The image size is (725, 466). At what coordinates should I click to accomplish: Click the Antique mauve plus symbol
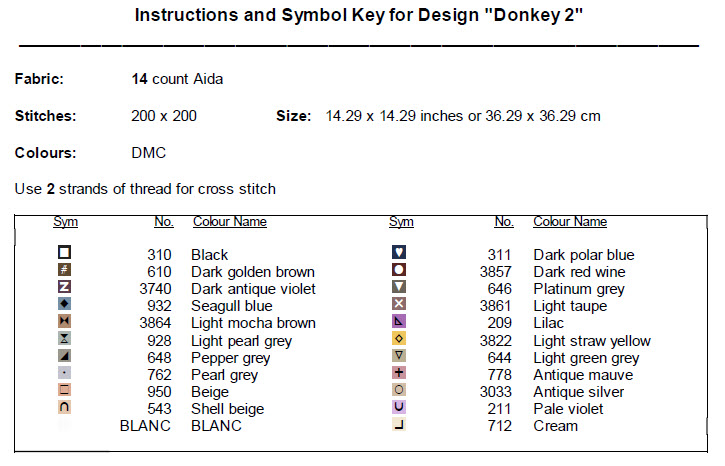tap(399, 373)
